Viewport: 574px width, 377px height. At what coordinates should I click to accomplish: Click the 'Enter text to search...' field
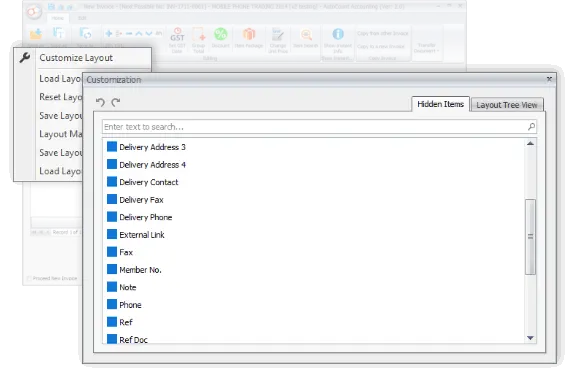click(x=319, y=127)
